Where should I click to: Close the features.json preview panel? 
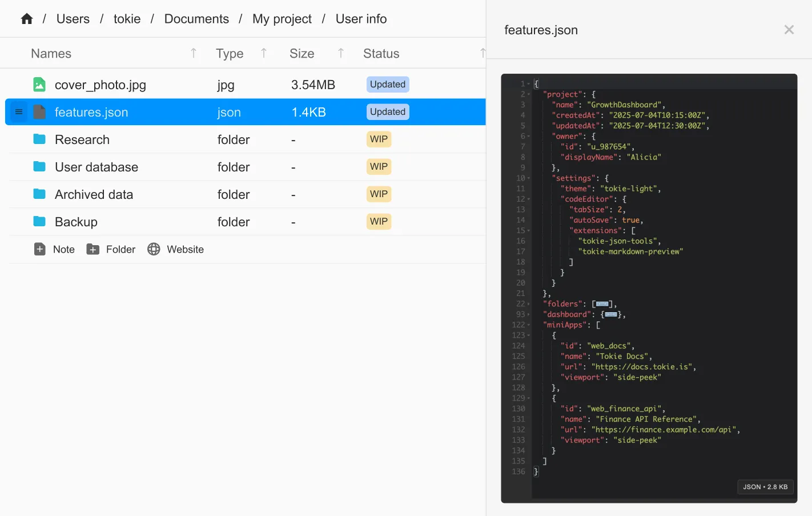coord(789,30)
